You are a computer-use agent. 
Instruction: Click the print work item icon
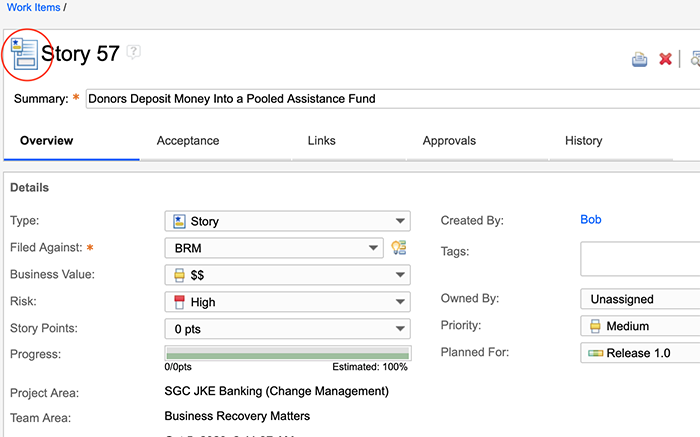coord(639,59)
